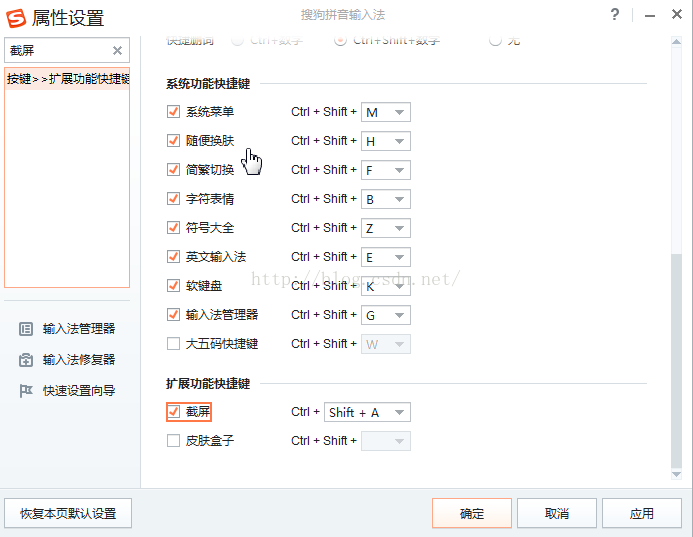Image resolution: width=693 pixels, height=537 pixels.
Task: Enable the 大五码快捷键 checkbox
Action: 173,343
